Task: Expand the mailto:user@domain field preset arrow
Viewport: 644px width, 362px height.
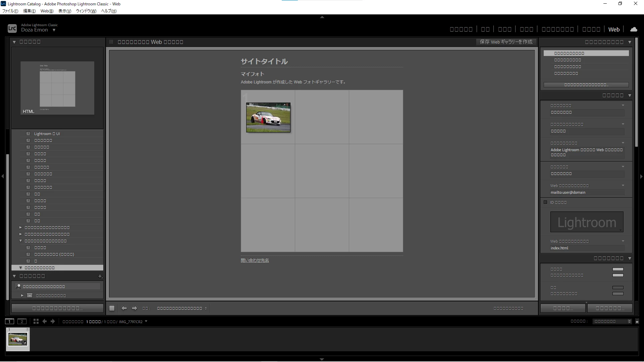Action: 623,185
